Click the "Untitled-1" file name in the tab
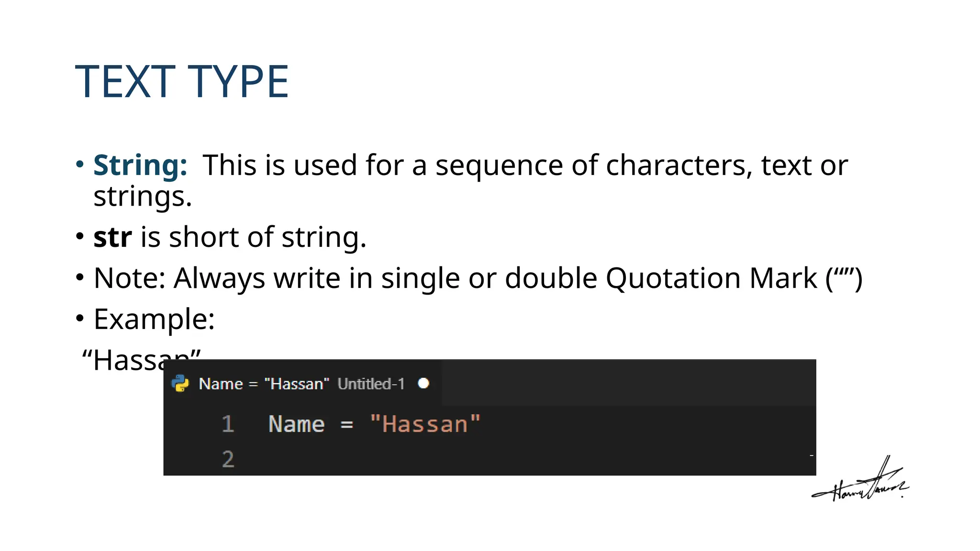 click(x=371, y=384)
